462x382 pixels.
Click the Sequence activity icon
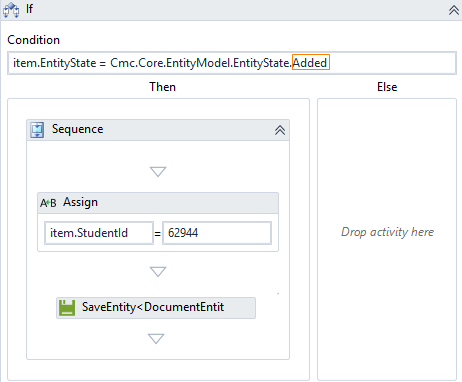pos(37,130)
